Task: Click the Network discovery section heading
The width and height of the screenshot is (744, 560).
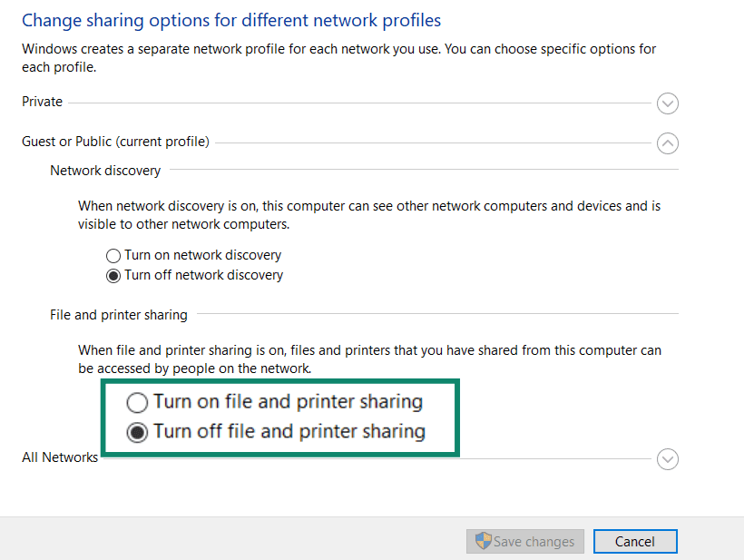Action: [105, 170]
